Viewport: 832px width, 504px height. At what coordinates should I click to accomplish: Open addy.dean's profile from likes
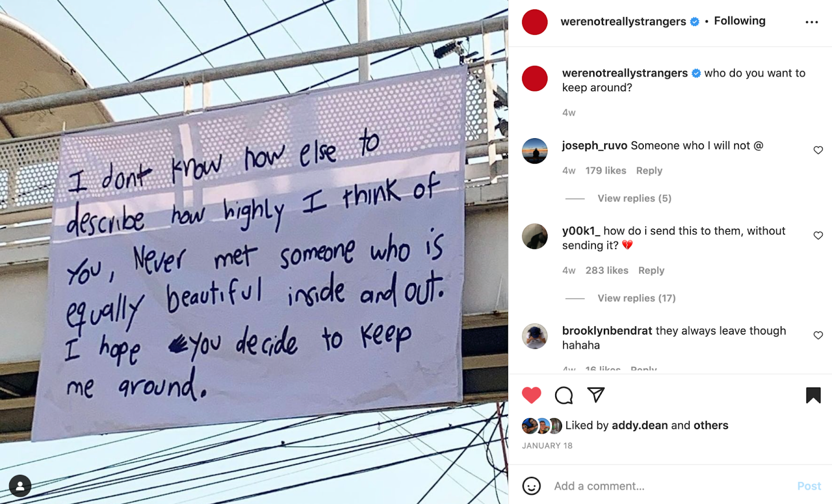(x=640, y=425)
